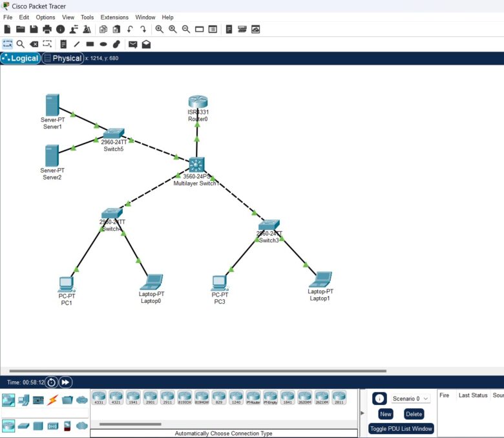
Task: Select the Draw Freeform tool
Action: (116, 44)
